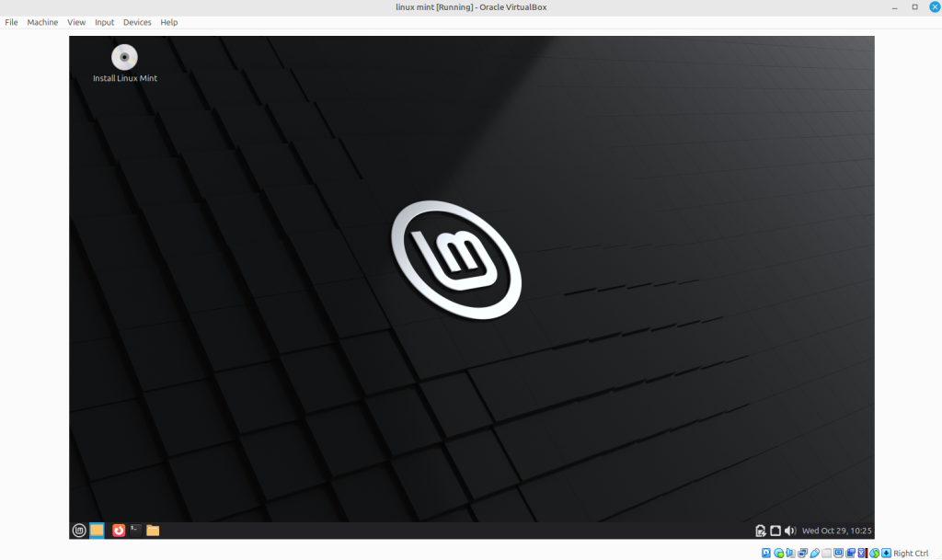Click the USB devices status bar icon
The width and height of the screenshot is (942, 560).
tap(814, 553)
